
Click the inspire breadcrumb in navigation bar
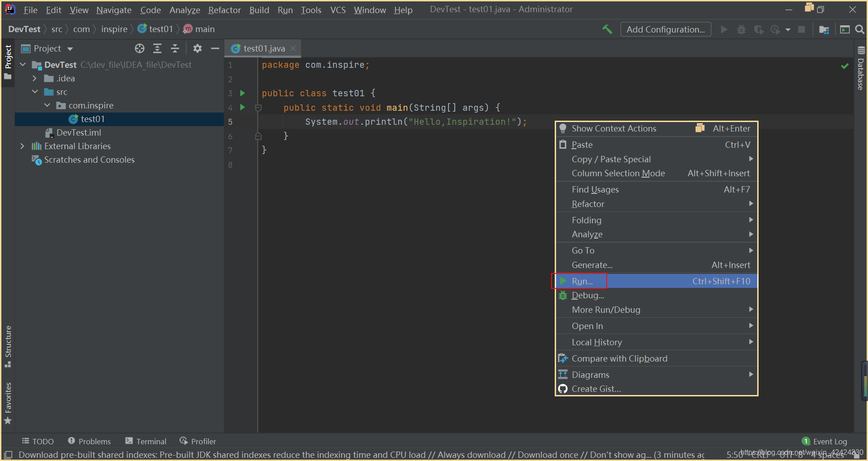[114, 29]
